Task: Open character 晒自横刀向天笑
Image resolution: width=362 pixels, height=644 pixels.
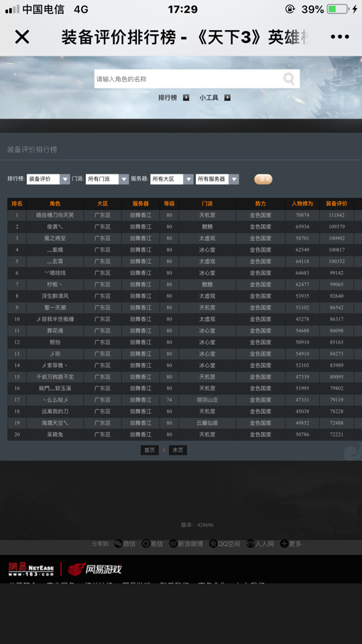Action: pos(55,215)
